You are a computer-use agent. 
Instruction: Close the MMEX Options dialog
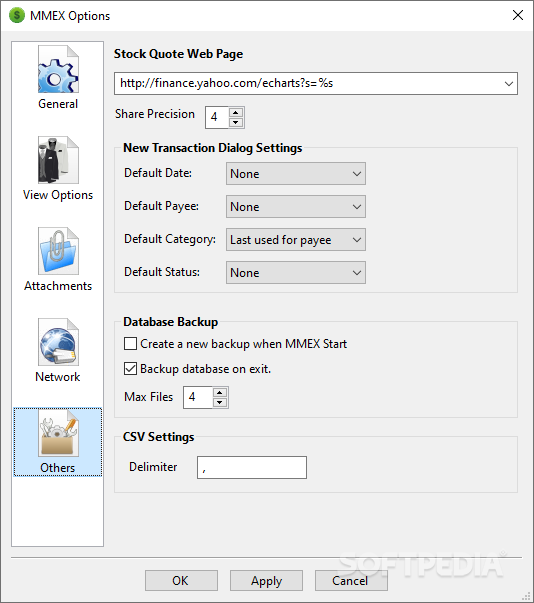click(x=518, y=15)
